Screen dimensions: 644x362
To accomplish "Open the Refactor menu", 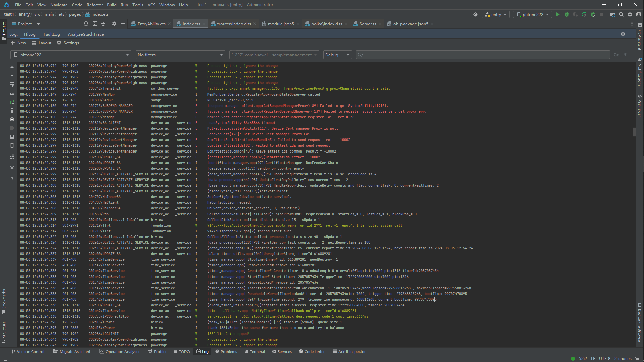I will 95,5.
